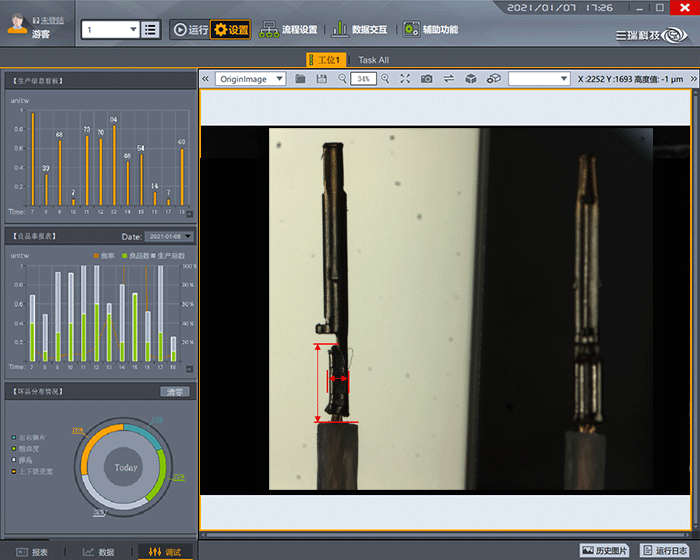Click the 清零 reset button
700x560 pixels.
coord(175,392)
